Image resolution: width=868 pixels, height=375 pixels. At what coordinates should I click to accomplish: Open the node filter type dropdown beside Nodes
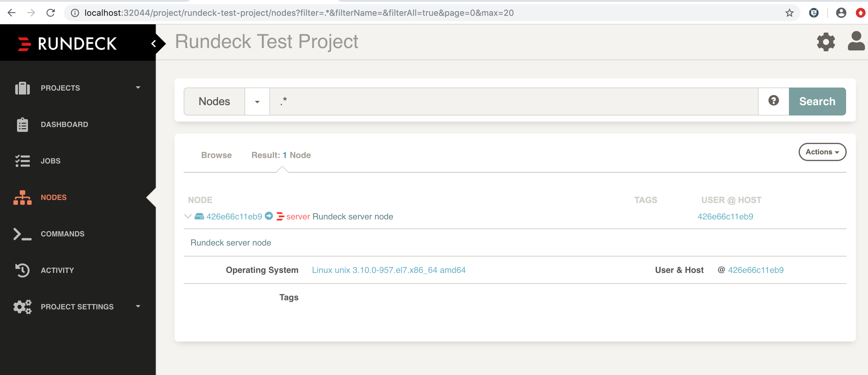[x=257, y=101]
